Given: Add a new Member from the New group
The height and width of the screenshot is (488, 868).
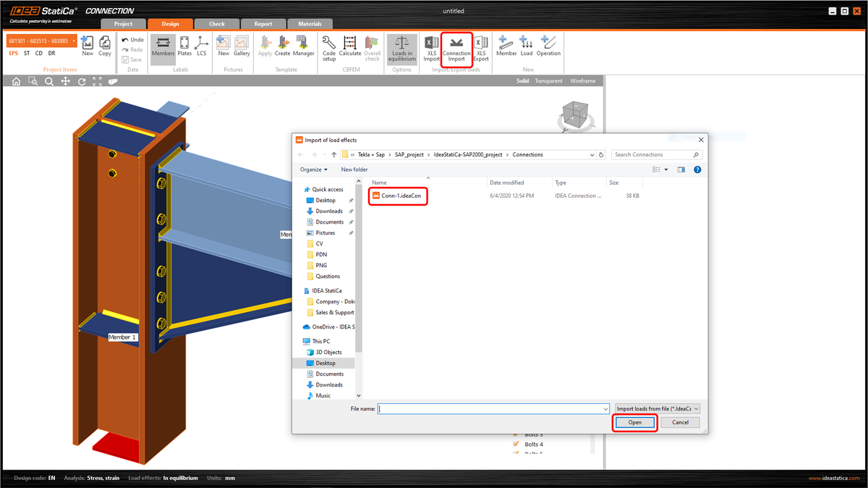Looking at the screenshot, I should tap(506, 47).
